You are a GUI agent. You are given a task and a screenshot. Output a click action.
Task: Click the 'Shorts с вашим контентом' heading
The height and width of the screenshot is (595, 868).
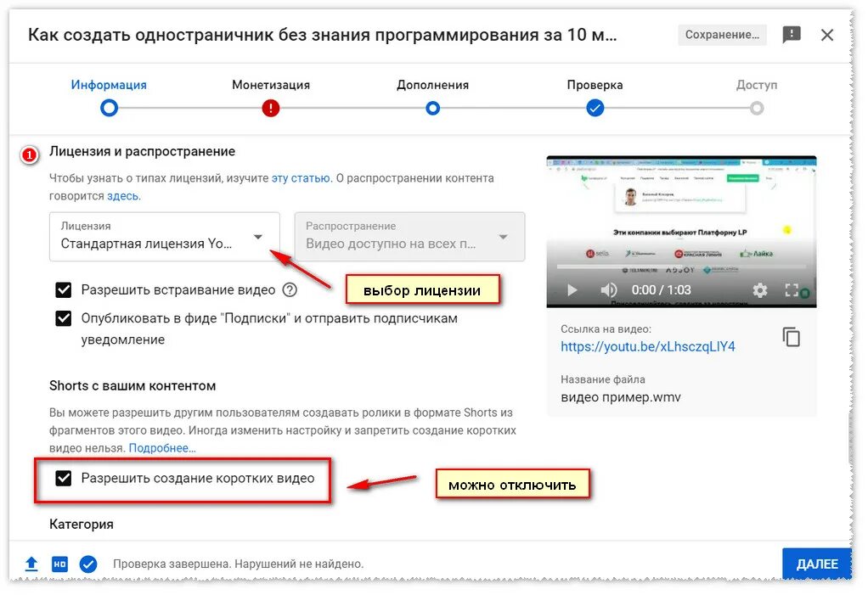coord(132,386)
